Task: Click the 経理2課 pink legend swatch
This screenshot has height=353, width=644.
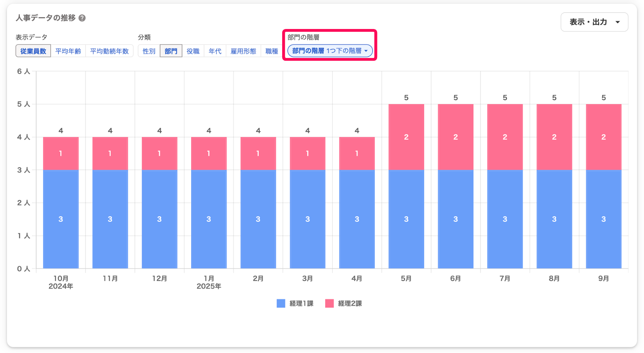Action: [329, 303]
